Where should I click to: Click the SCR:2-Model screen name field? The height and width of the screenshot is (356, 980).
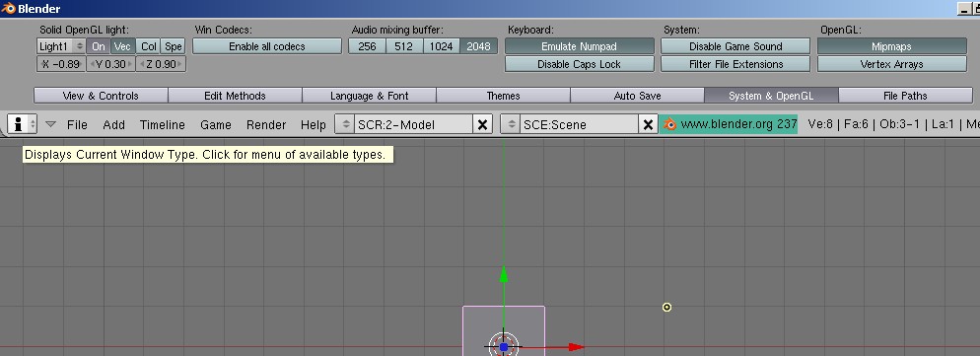pyautogui.click(x=413, y=124)
